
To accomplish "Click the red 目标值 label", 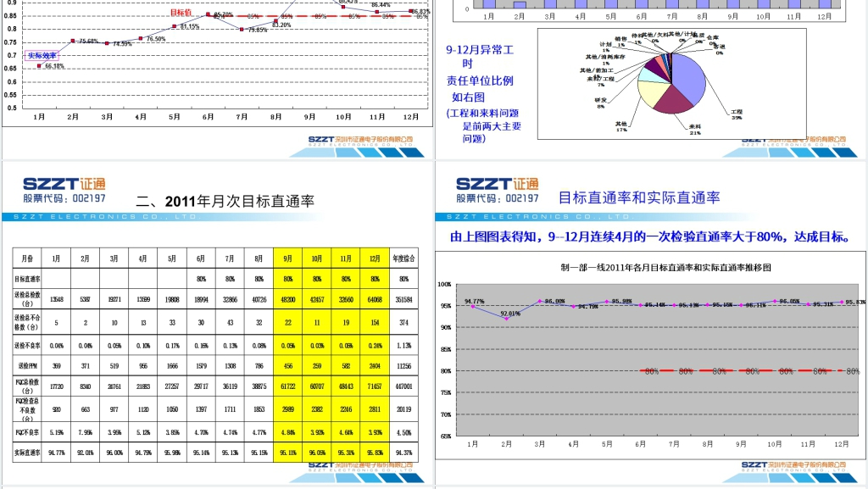I will point(181,14).
